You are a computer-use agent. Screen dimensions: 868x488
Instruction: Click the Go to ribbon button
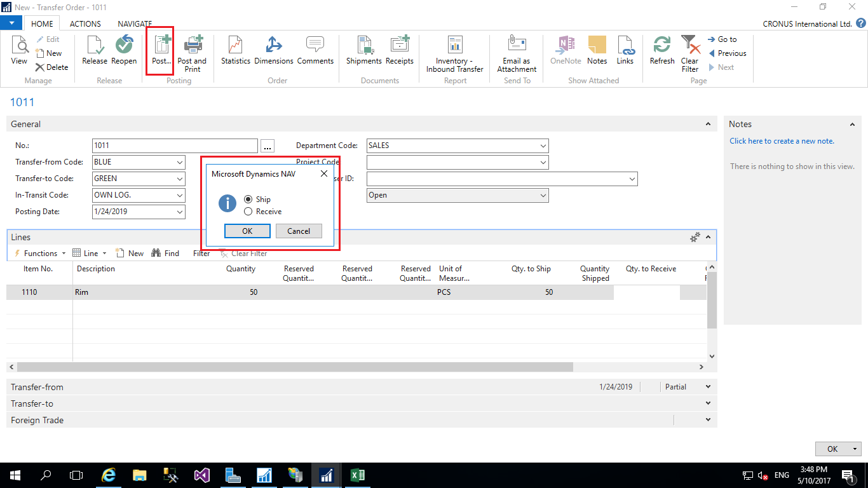tap(722, 39)
